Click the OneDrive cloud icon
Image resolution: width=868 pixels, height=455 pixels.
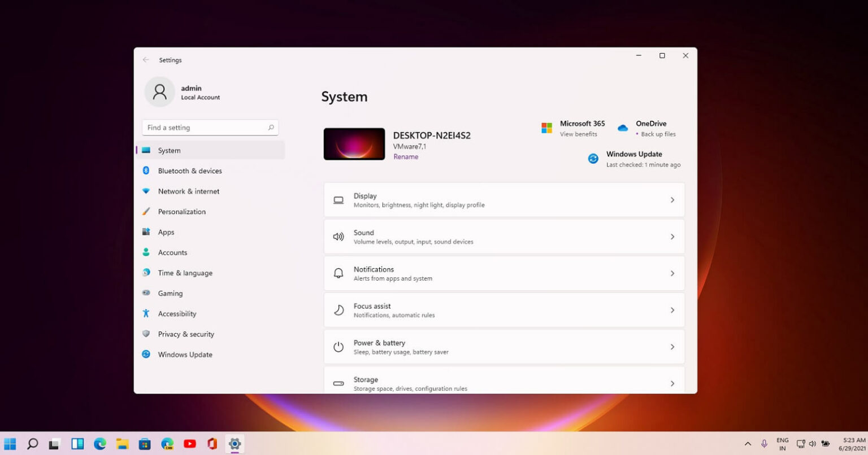622,128
